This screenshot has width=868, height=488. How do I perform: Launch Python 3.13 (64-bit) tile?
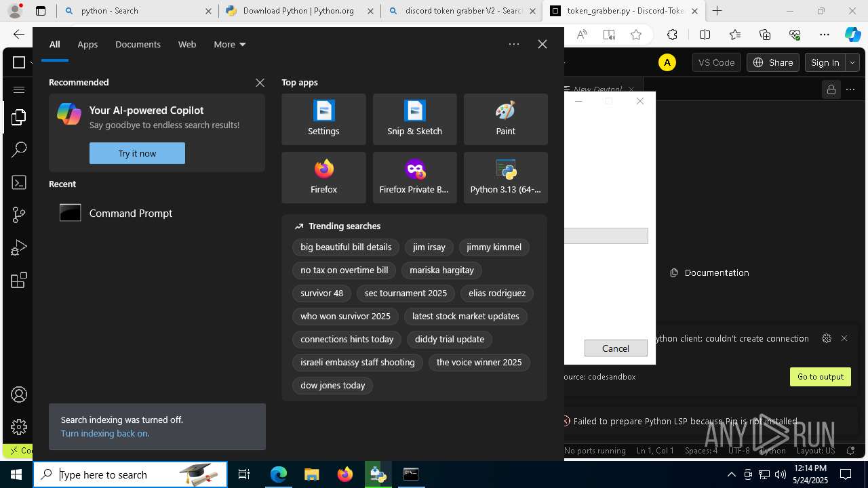coord(505,178)
